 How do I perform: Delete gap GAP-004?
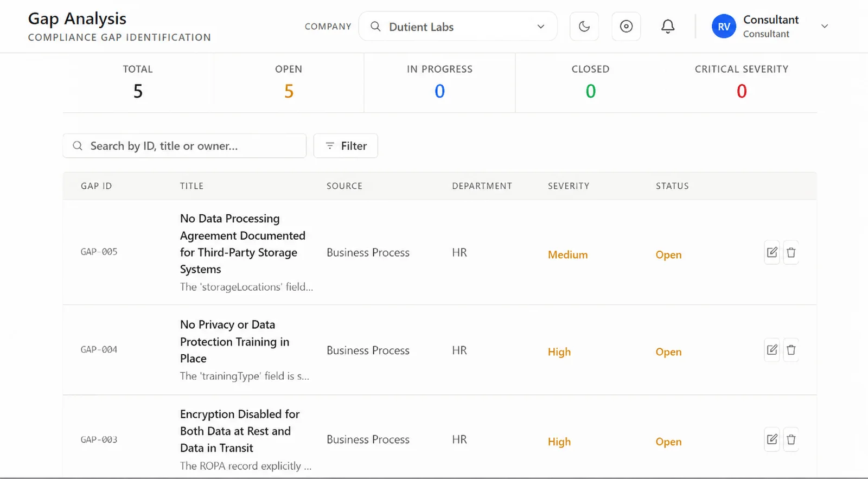click(x=791, y=350)
